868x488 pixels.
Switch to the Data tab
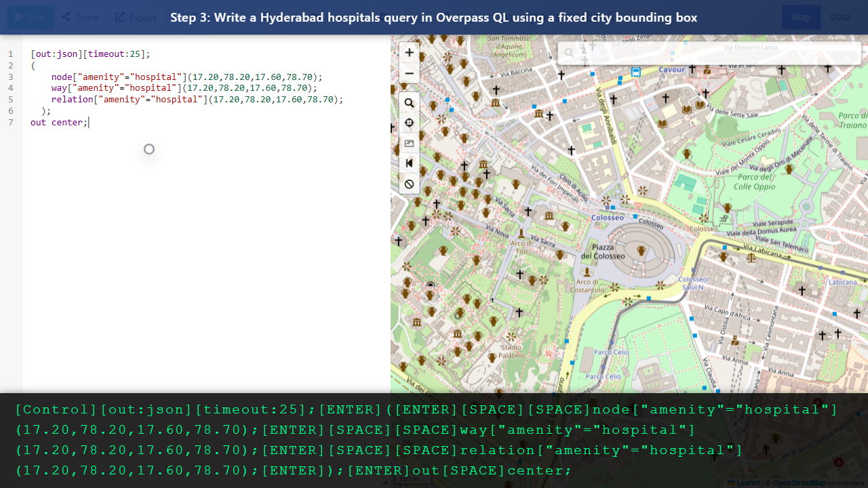(x=840, y=17)
